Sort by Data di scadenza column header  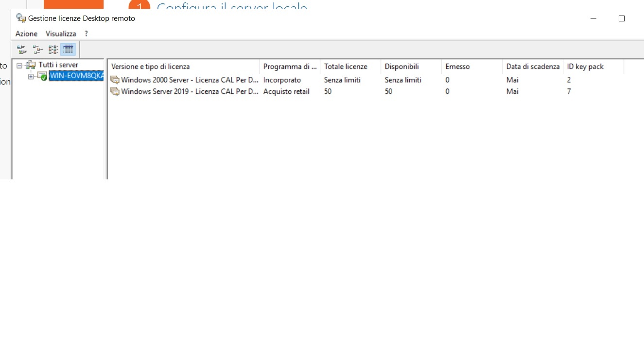click(x=533, y=67)
